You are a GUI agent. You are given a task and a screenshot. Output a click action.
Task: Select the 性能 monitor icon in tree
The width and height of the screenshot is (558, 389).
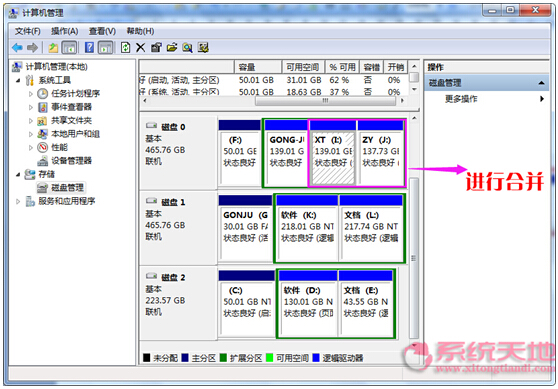(x=42, y=147)
